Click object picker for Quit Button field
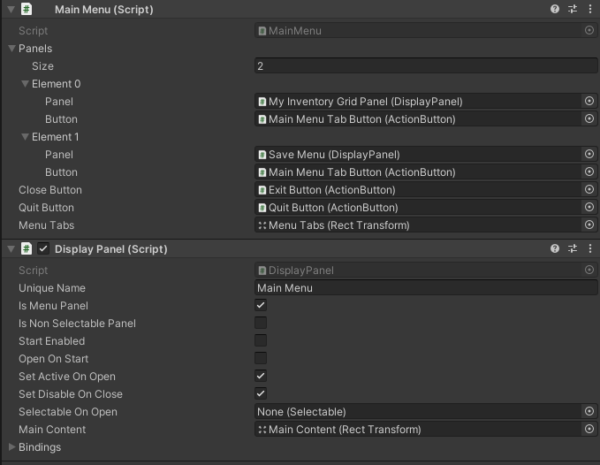The image size is (600, 465). pyautogui.click(x=589, y=208)
